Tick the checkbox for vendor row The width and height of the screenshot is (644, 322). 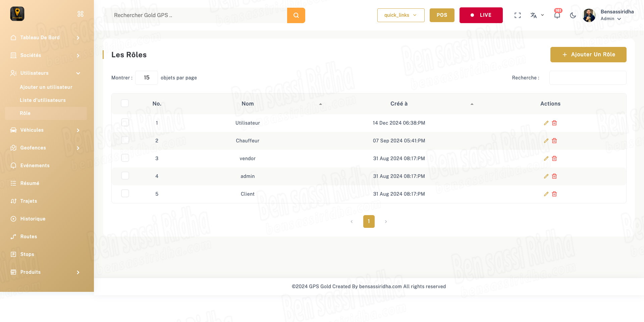(x=125, y=158)
